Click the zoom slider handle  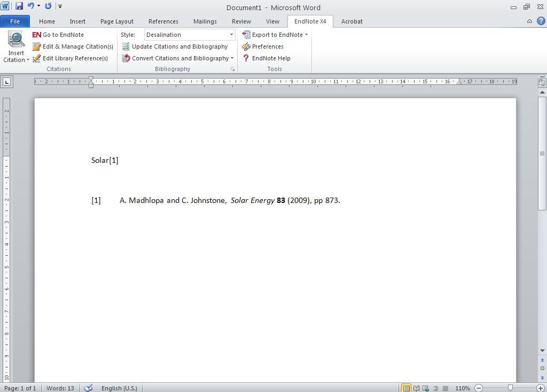[510, 388]
